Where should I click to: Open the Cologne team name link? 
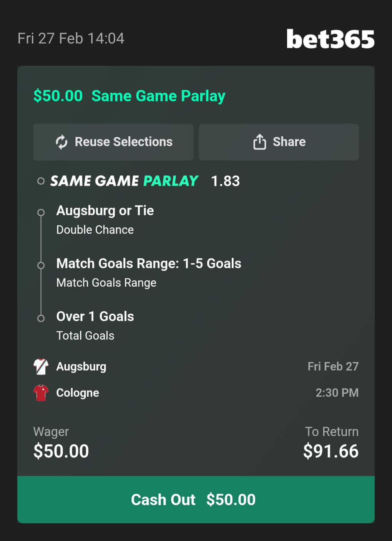pos(78,393)
